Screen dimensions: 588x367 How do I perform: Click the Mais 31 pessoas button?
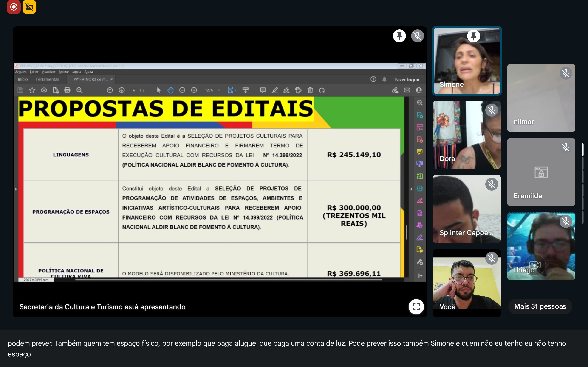tap(540, 306)
